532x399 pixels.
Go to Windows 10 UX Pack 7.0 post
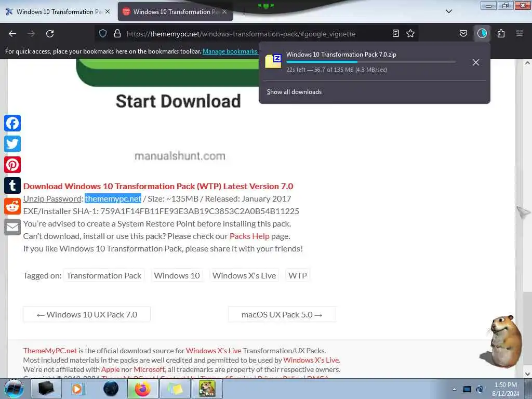(87, 314)
